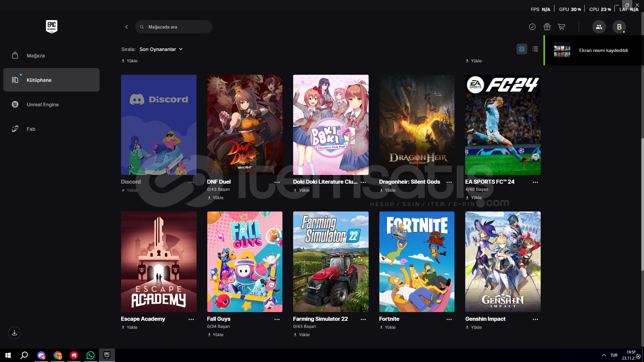The width and height of the screenshot is (644, 362).
Task: Go to Epic Games logo home
Action: point(52,26)
